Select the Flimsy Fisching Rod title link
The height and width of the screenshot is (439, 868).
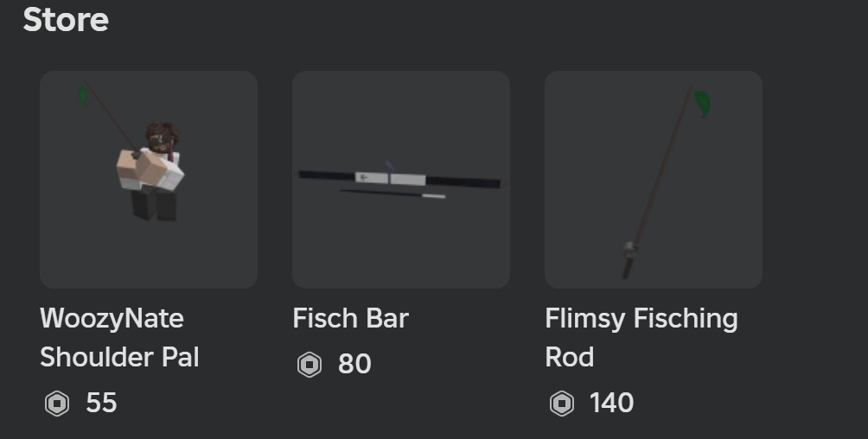tap(641, 319)
